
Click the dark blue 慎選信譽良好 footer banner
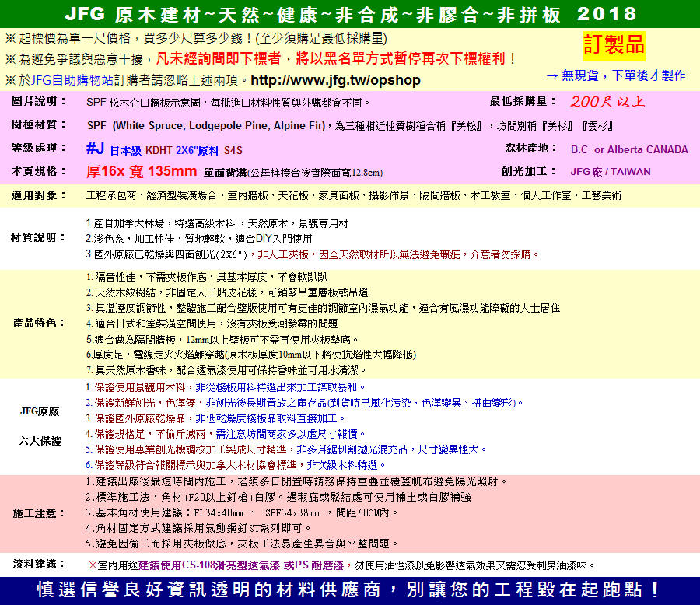[x=350, y=590]
